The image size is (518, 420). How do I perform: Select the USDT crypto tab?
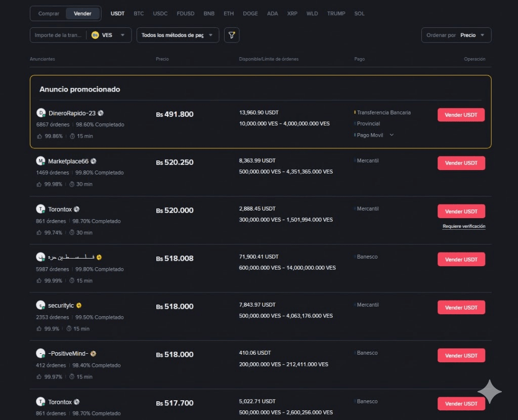117,14
